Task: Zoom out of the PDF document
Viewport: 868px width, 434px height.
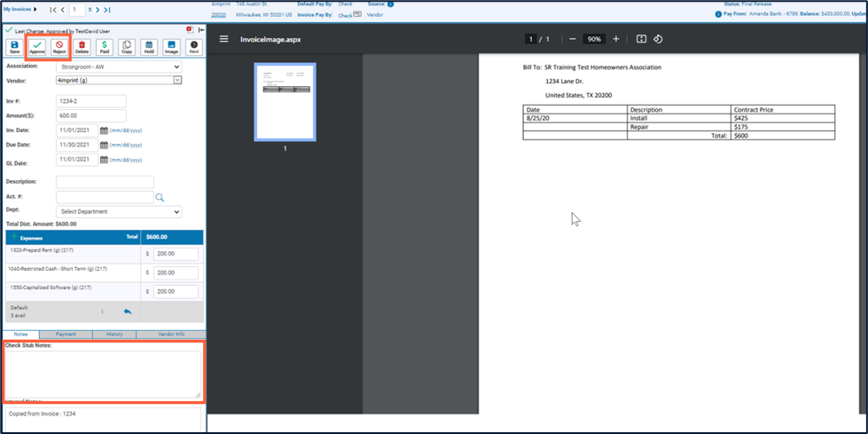Action: click(x=573, y=39)
